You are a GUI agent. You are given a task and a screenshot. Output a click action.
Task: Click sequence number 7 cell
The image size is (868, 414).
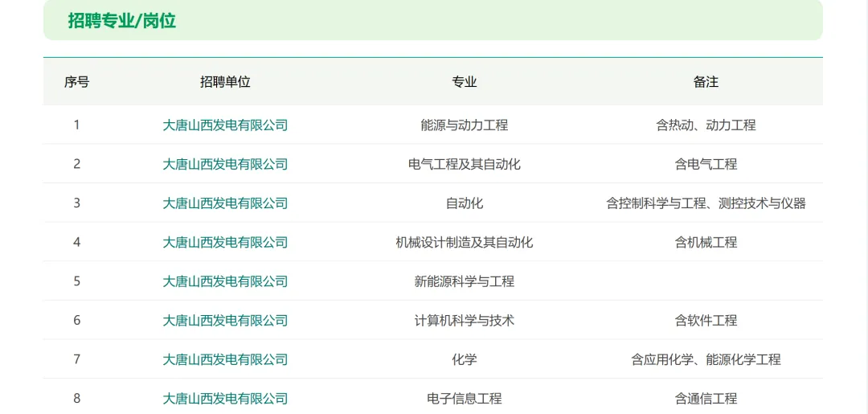click(76, 359)
